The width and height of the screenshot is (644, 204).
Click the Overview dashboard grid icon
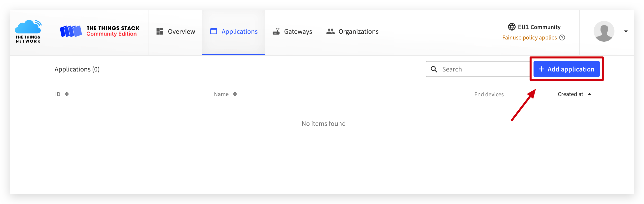click(160, 32)
